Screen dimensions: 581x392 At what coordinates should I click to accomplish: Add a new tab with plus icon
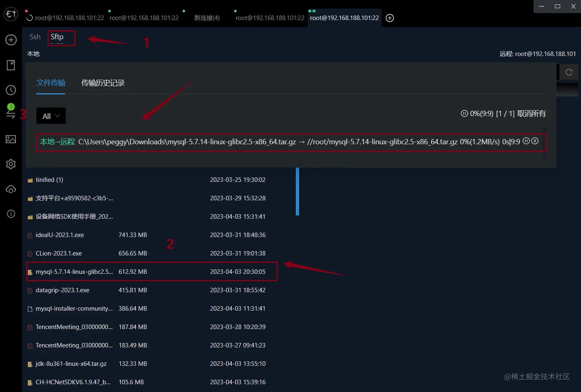390,18
